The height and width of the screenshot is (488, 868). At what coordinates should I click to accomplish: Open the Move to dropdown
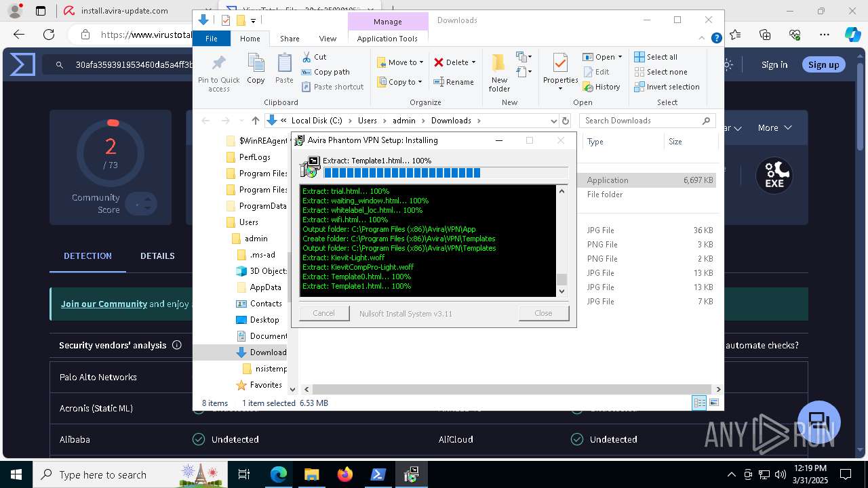400,62
